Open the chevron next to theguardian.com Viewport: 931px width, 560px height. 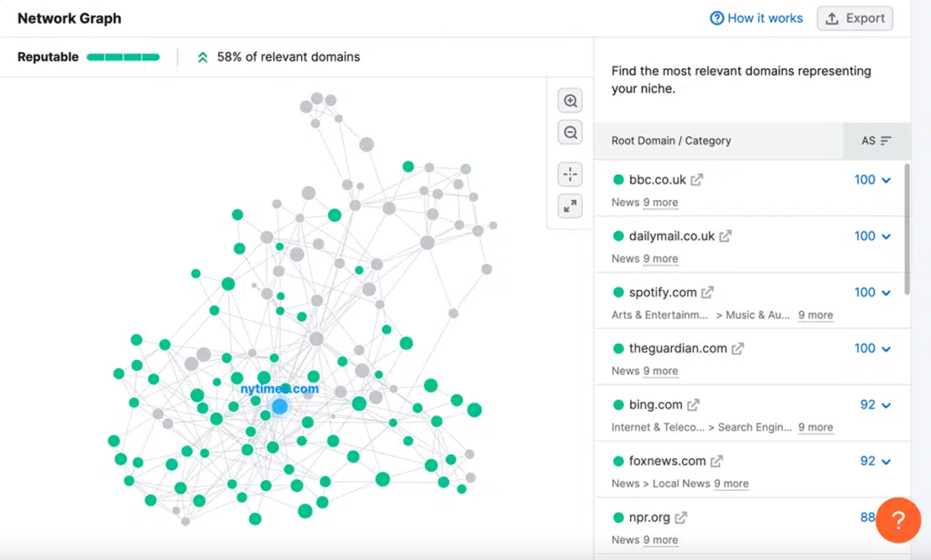click(x=886, y=348)
